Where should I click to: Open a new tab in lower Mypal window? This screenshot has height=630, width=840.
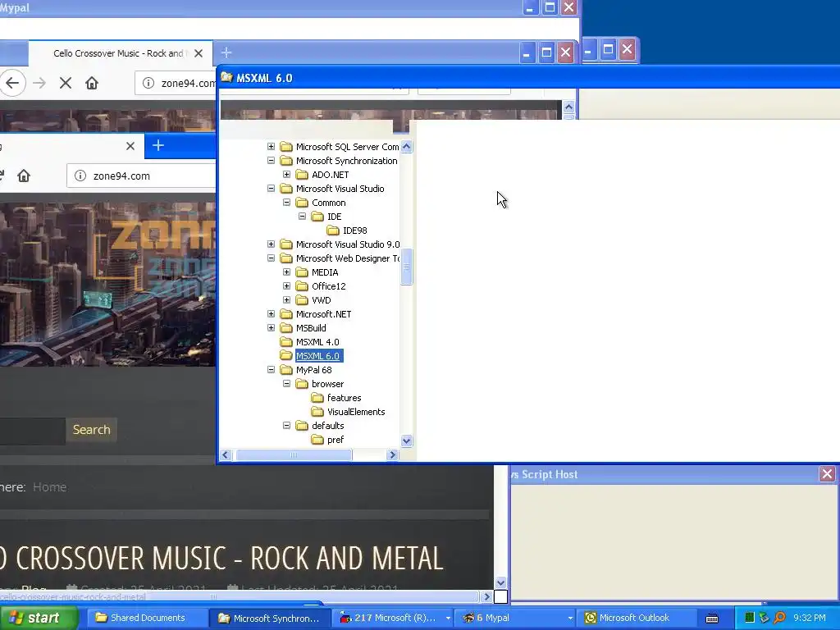click(x=158, y=145)
